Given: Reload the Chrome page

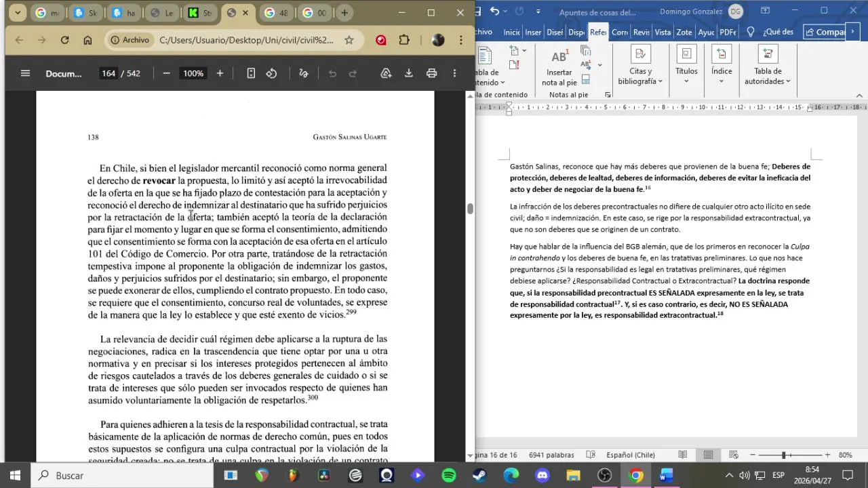Looking at the screenshot, I should (x=64, y=40).
